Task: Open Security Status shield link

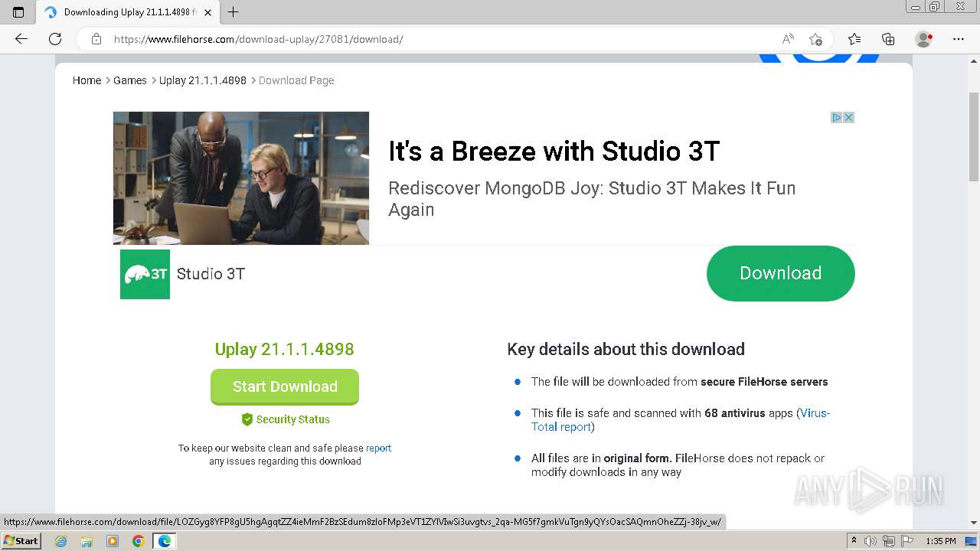Action: coord(285,419)
